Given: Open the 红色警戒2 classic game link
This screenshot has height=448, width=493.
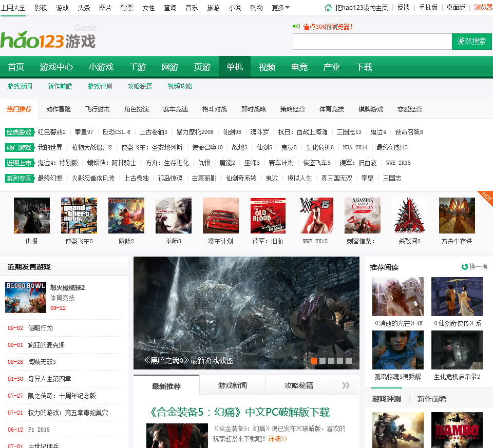Looking at the screenshot, I should 51,132.
